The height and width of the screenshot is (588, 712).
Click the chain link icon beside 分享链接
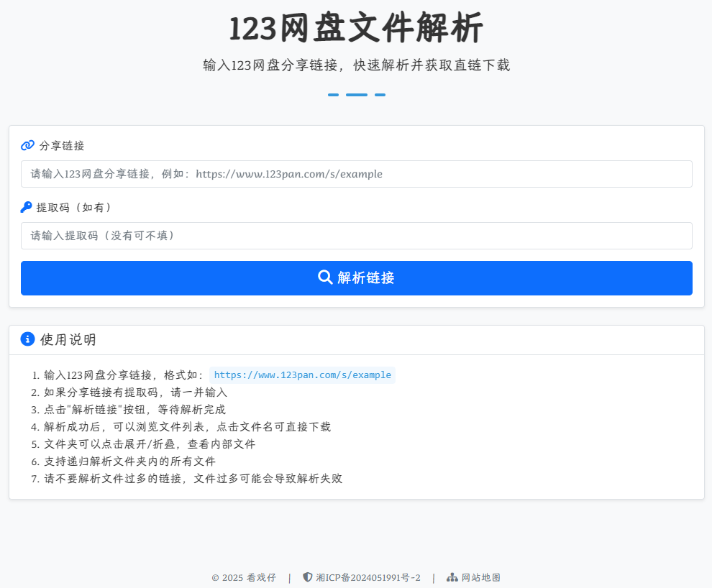27,145
